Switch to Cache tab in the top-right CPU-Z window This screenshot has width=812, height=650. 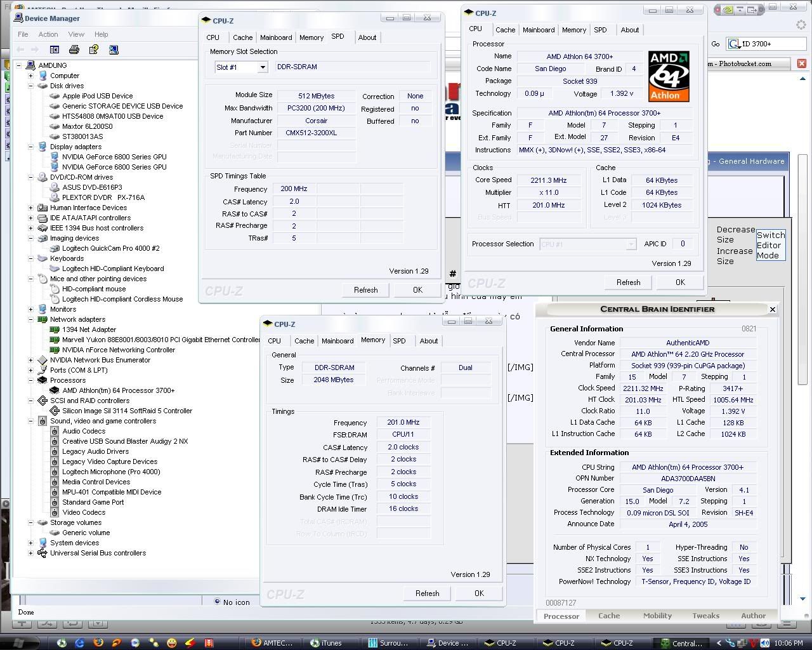tap(505, 30)
